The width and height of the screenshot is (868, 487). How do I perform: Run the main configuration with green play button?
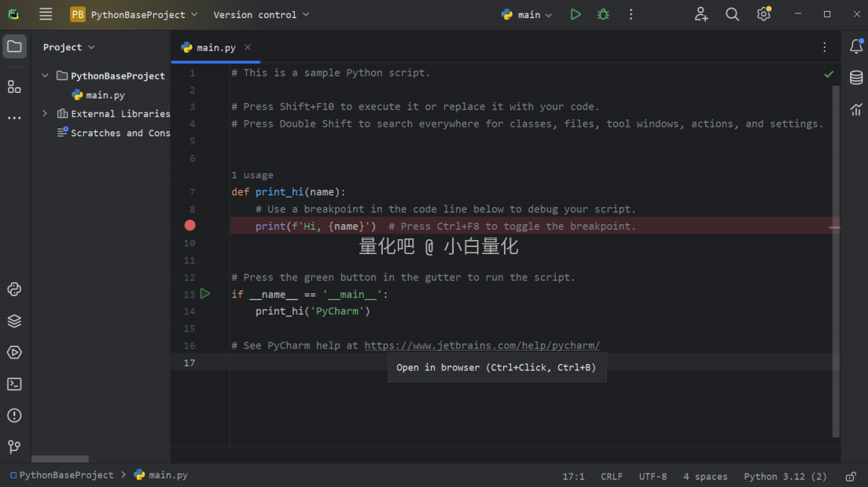[x=576, y=14]
